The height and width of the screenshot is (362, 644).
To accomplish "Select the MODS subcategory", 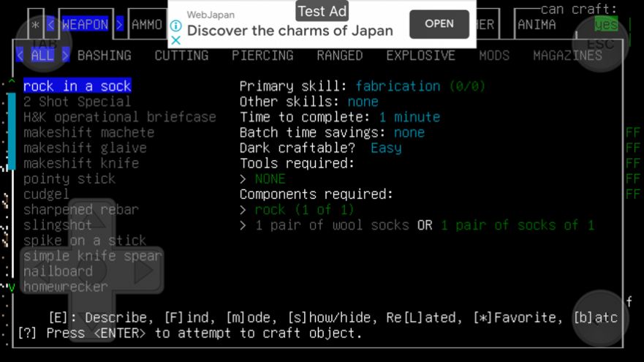I will pos(494,56).
